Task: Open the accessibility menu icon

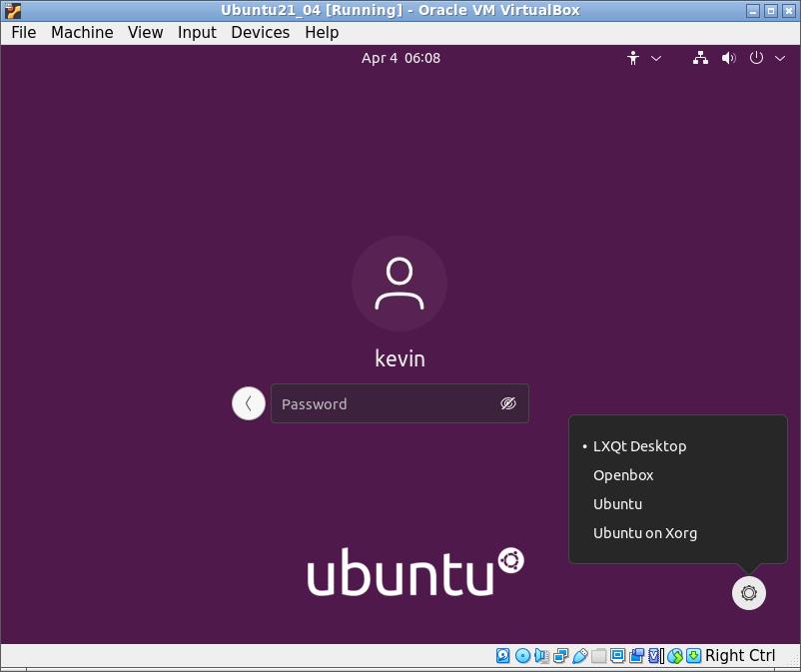Action: tap(632, 58)
